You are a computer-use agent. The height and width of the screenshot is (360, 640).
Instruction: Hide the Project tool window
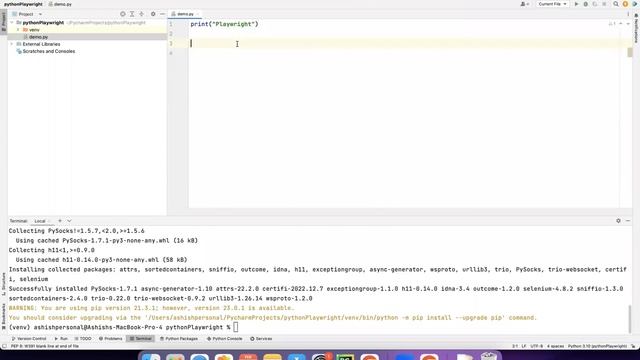(x=162, y=14)
